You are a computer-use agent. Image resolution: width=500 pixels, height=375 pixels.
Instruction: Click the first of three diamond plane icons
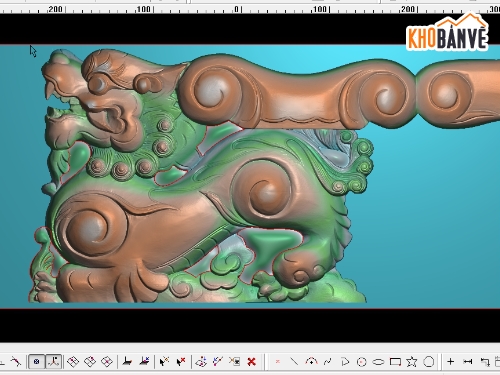click(73, 362)
